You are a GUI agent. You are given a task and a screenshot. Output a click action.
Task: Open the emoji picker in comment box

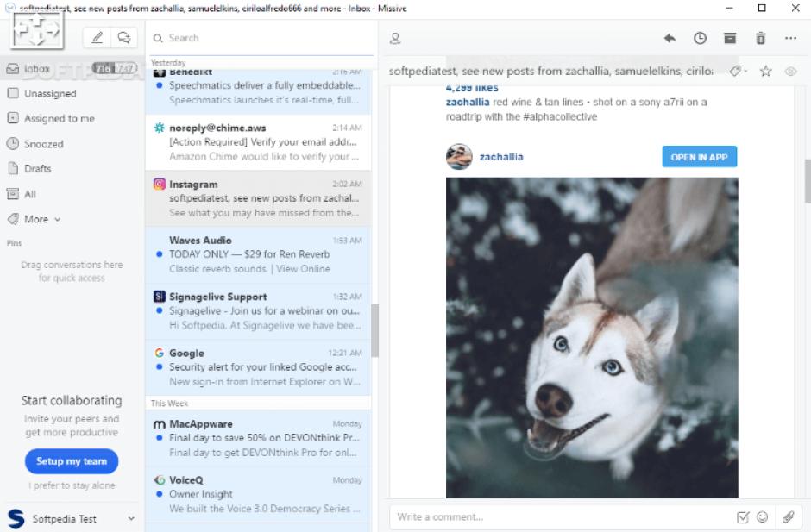coord(763,517)
